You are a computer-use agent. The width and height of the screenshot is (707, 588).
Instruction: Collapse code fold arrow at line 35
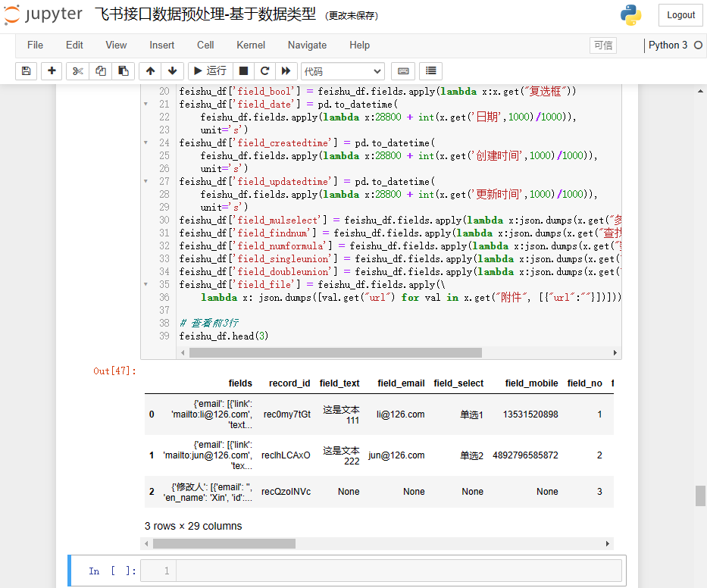click(x=145, y=285)
